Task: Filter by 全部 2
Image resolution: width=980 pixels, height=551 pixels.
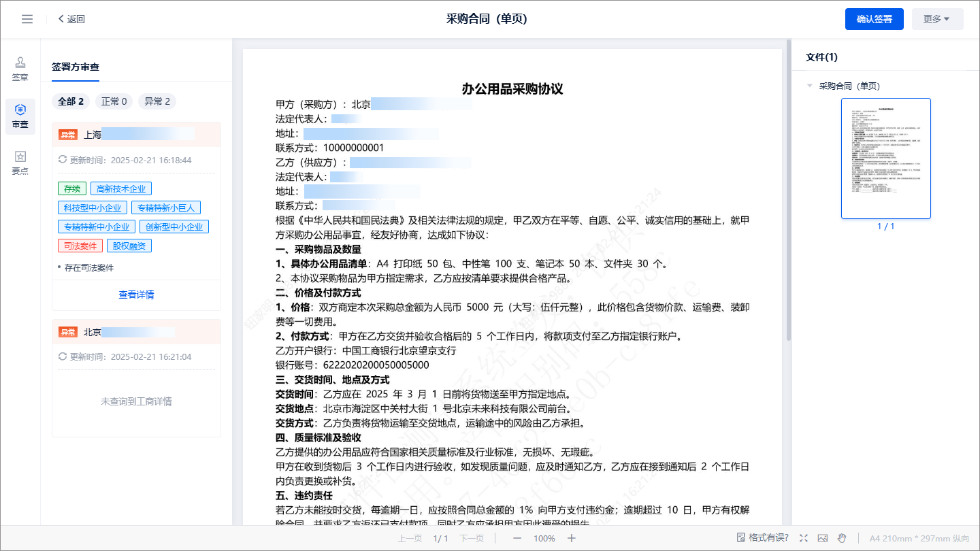Action: click(x=71, y=101)
